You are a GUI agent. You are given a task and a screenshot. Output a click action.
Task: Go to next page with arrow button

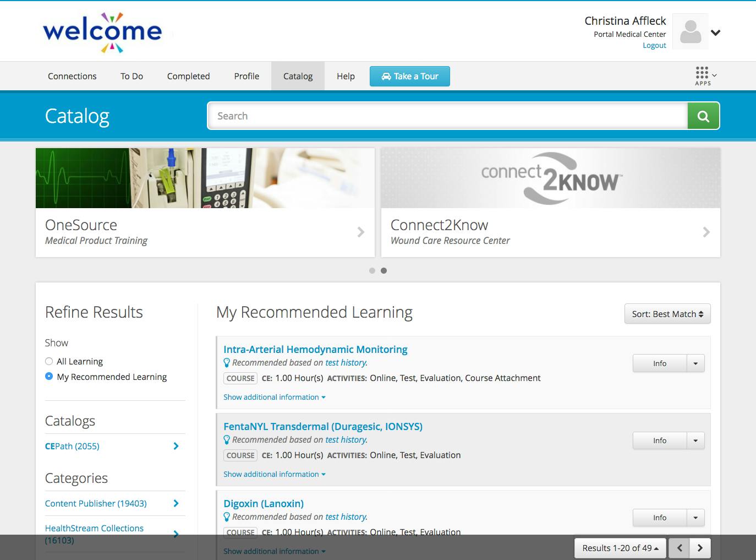coord(700,548)
